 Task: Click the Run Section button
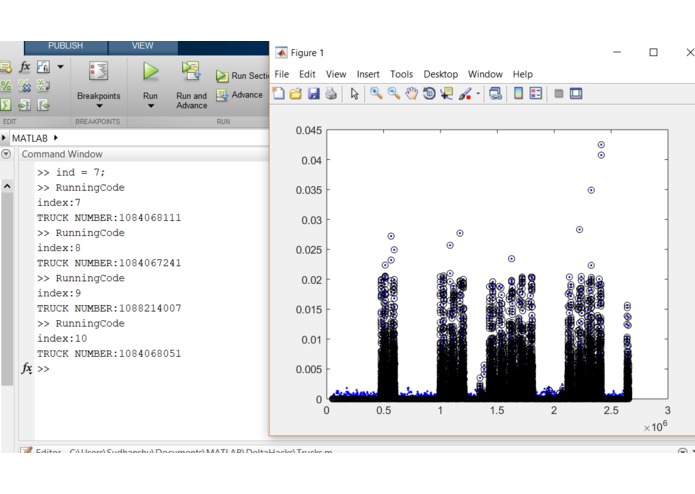(x=242, y=76)
